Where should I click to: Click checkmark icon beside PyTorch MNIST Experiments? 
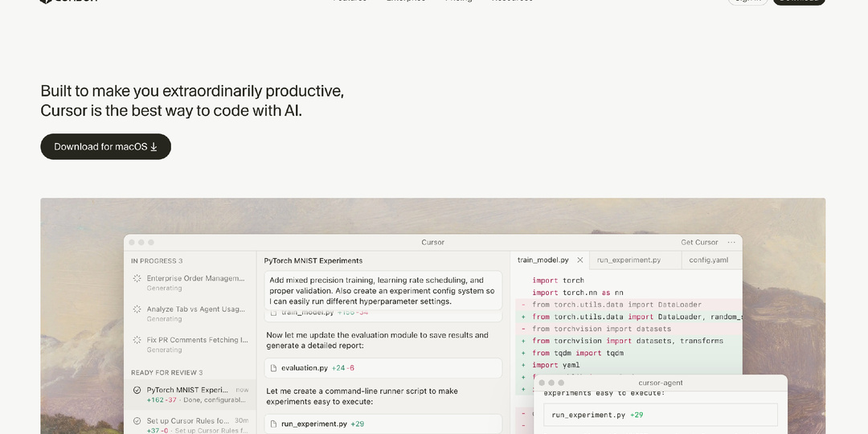coord(137,391)
